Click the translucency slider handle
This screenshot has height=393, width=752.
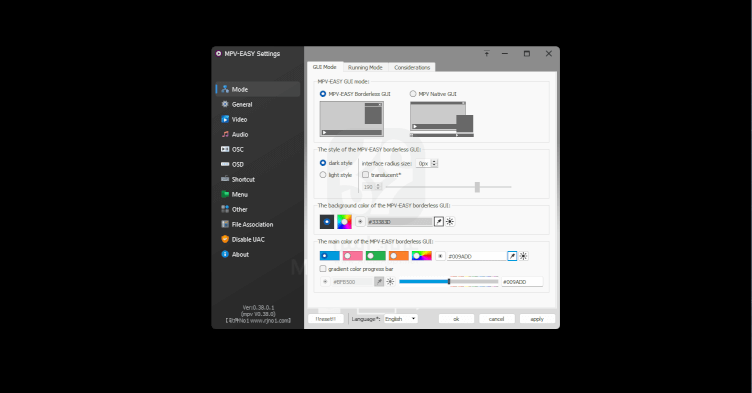tap(477, 187)
